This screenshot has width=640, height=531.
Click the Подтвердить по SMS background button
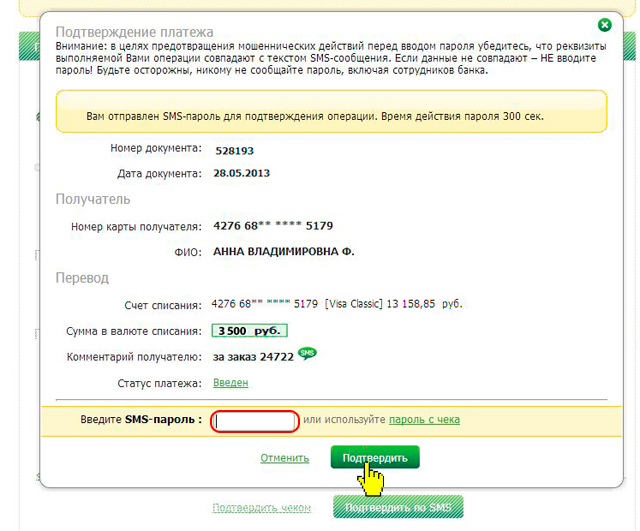(398, 508)
